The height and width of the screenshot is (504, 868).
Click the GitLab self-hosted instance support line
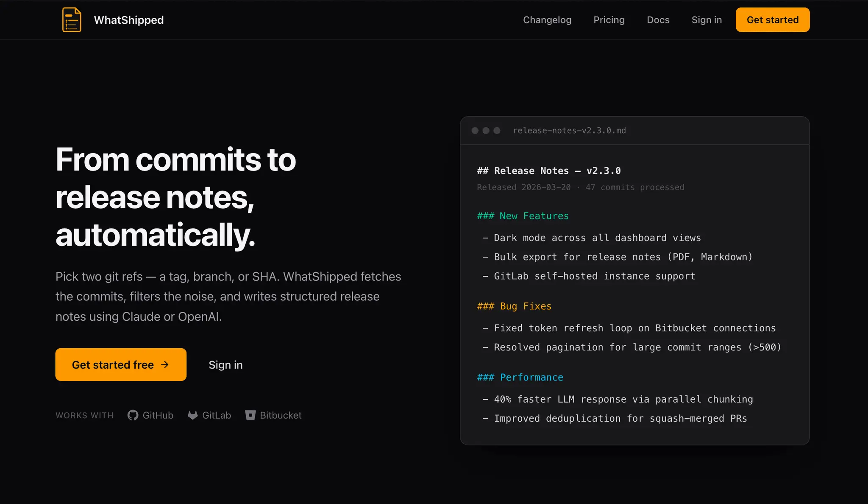point(589,276)
